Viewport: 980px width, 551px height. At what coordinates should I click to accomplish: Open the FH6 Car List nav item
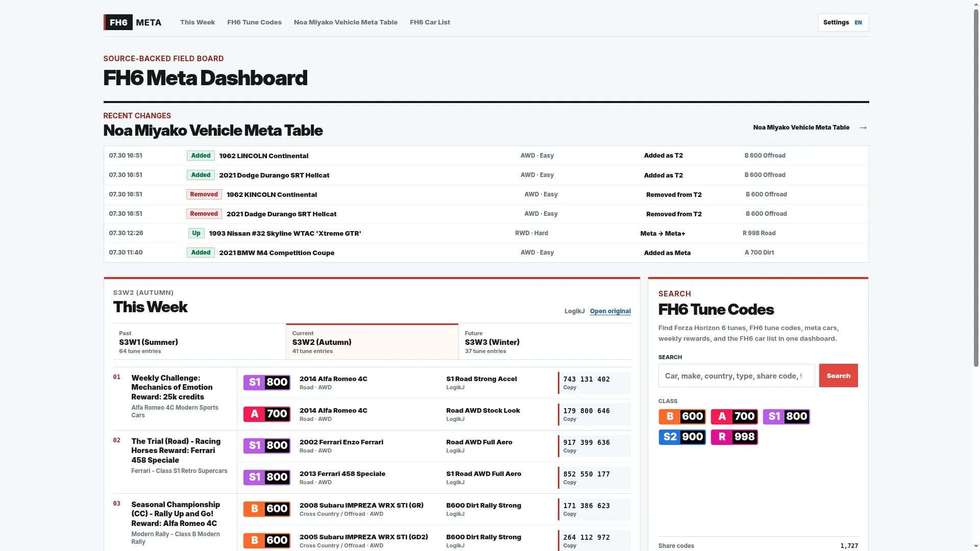click(x=430, y=22)
